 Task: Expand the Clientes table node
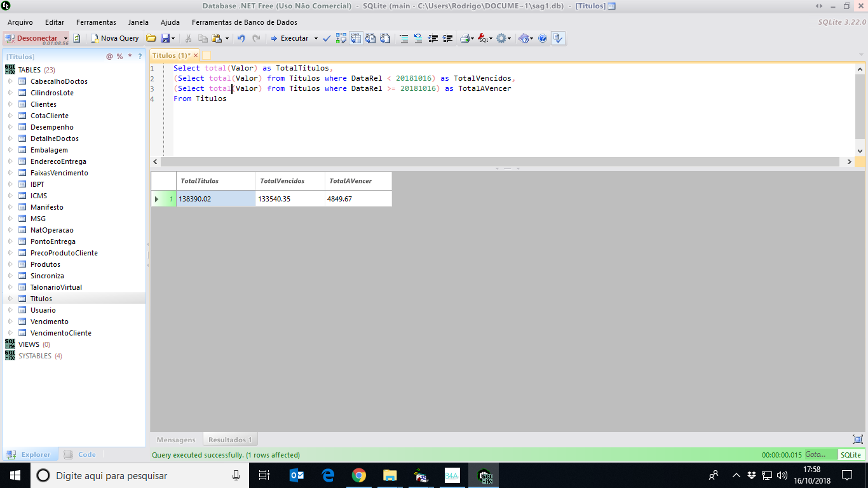click(10, 104)
